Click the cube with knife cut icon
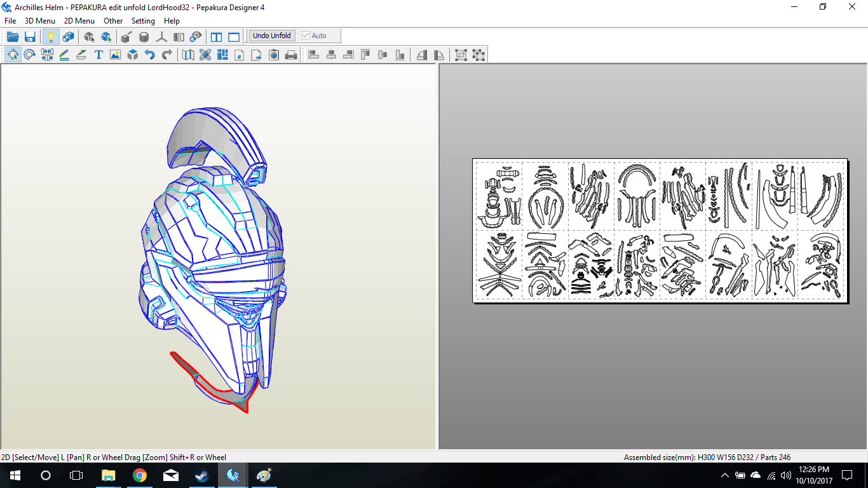868x488 pixels. pyautogui.click(x=126, y=36)
